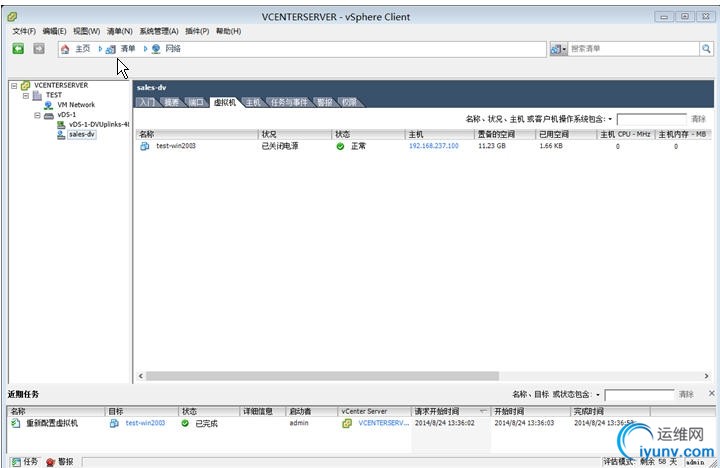
Task: Click the test-win2003 icon in recent tasks
Action: [x=114, y=423]
